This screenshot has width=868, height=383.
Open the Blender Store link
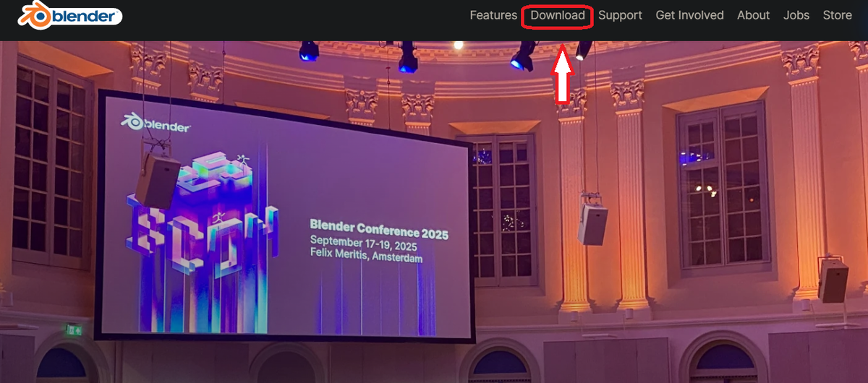point(838,15)
